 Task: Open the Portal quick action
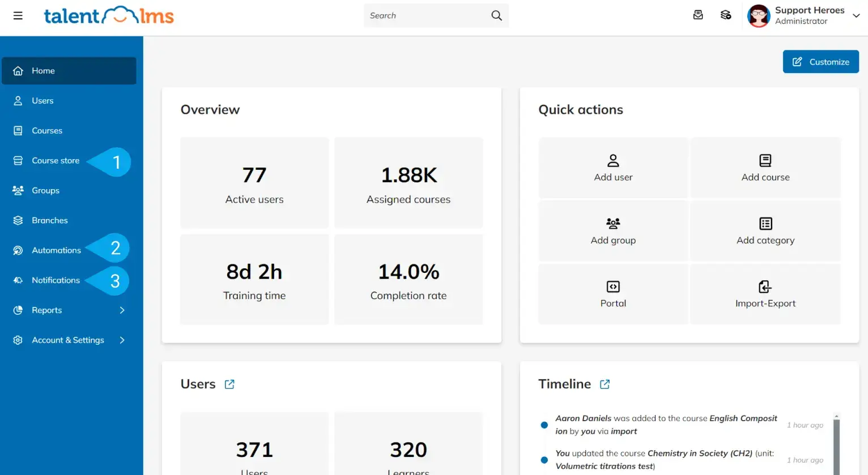point(613,287)
